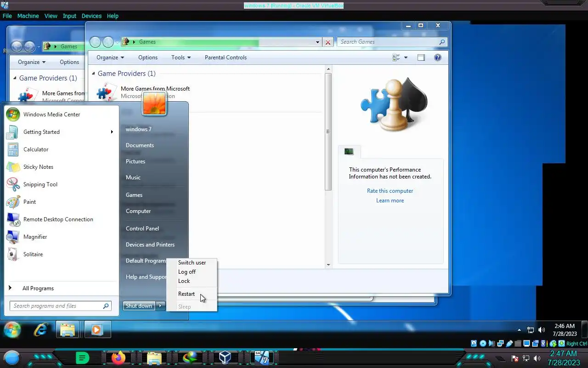Open VirtualBox Devices menu
Viewport: 588px width, 368px height.
[91, 16]
